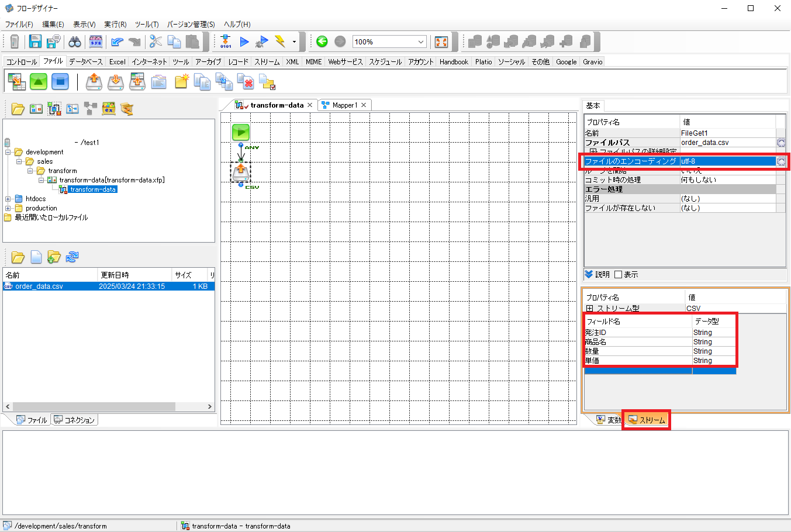Screen dimensions: 791x532
Task: Switch to the 変数 tab in the bottom-right pane
Action: point(608,420)
